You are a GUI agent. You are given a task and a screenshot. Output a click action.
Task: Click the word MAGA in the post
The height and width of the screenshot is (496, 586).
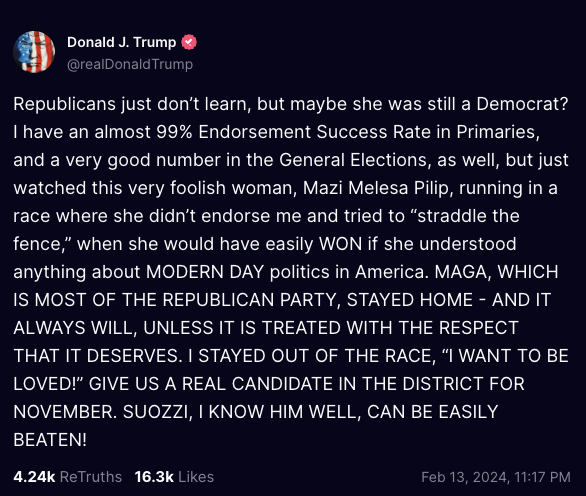click(x=461, y=272)
